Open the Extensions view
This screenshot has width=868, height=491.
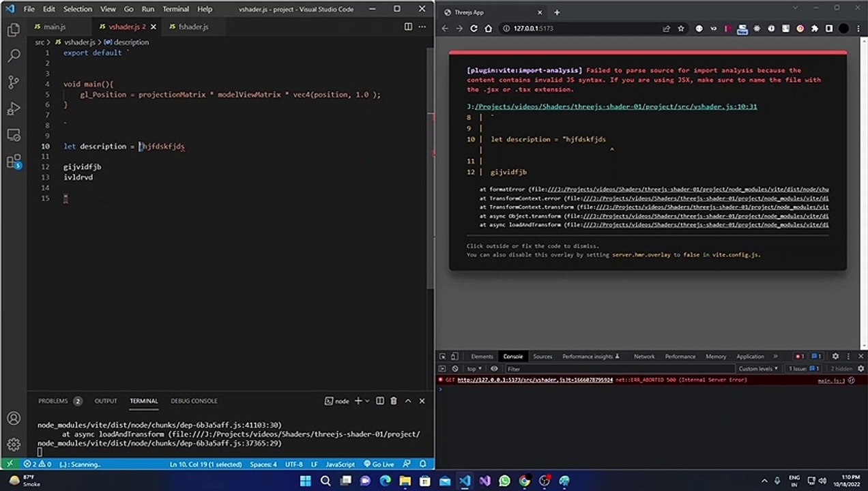point(13,162)
